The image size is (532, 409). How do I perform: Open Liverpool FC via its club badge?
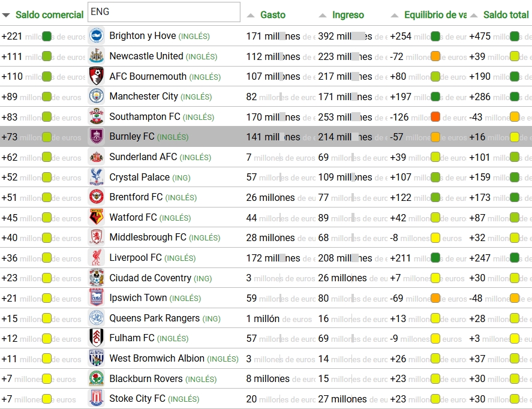[96, 258]
